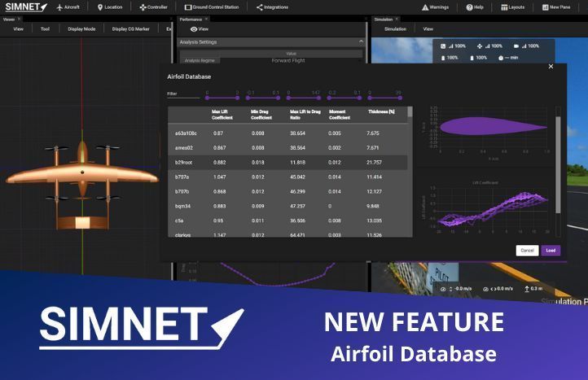Image resolution: width=588 pixels, height=380 pixels.
Task: Click the Max Lift Coefficient filter slider (0 to 2)
Action: 222,98
